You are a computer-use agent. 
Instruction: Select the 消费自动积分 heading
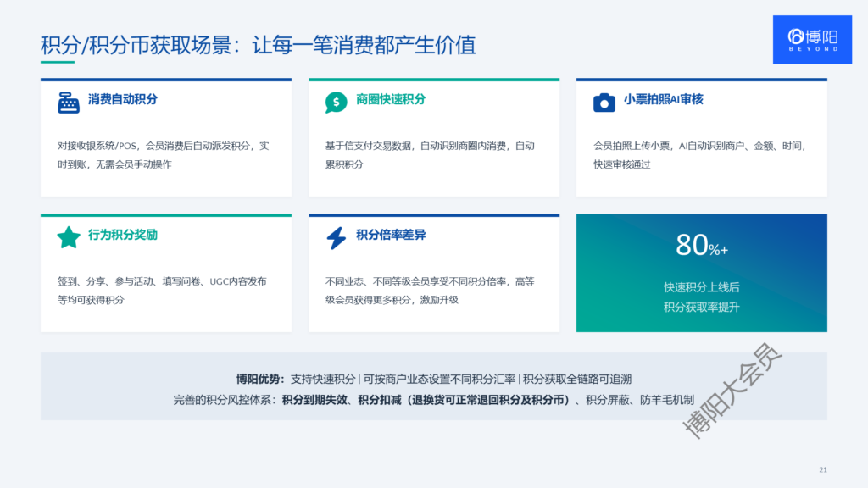[123, 100]
